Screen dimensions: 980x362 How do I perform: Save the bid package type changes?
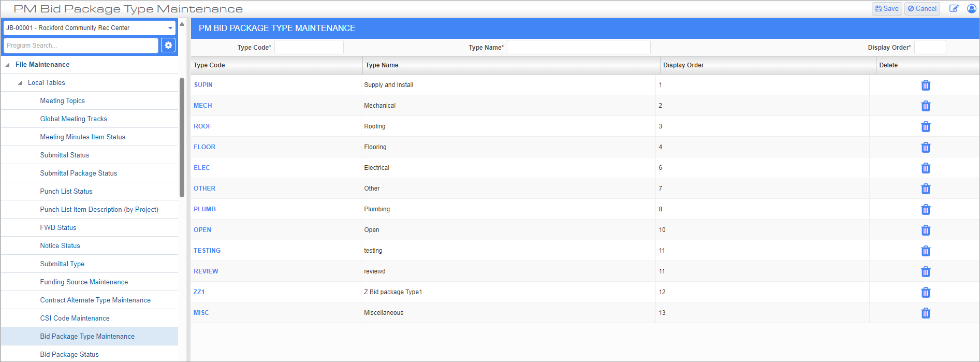coord(887,9)
